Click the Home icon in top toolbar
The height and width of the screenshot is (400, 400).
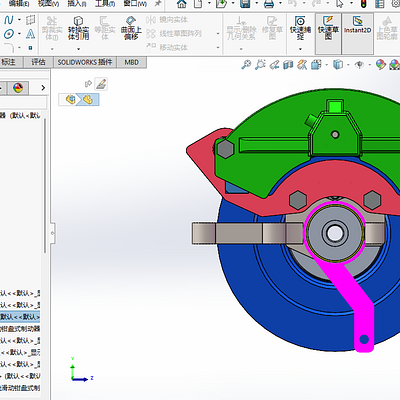pyautogui.click(x=181, y=4)
